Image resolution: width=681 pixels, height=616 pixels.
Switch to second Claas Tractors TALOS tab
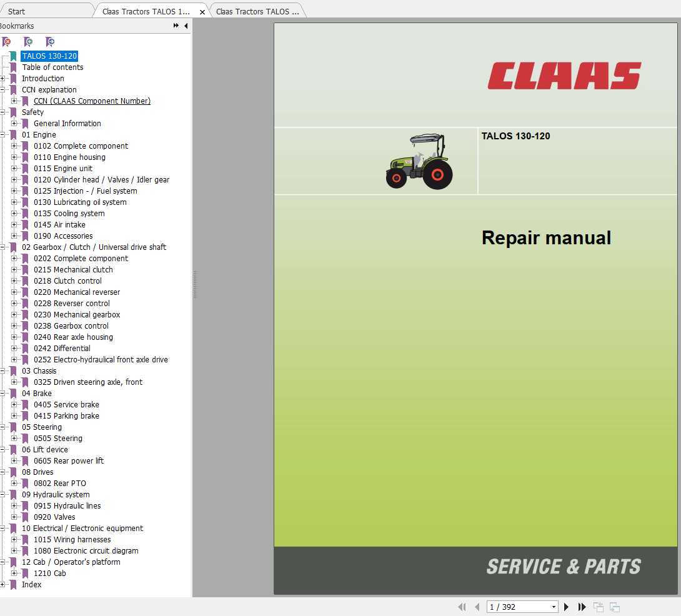tap(257, 12)
